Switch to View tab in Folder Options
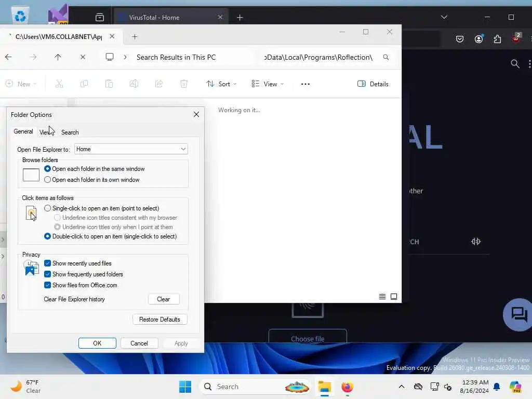The height and width of the screenshot is (399, 532). click(x=46, y=132)
